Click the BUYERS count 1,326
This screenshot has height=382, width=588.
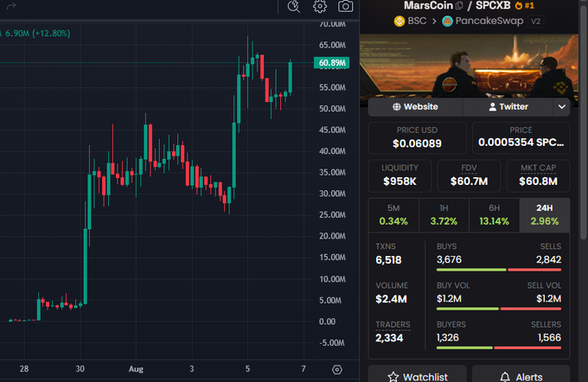click(x=447, y=338)
